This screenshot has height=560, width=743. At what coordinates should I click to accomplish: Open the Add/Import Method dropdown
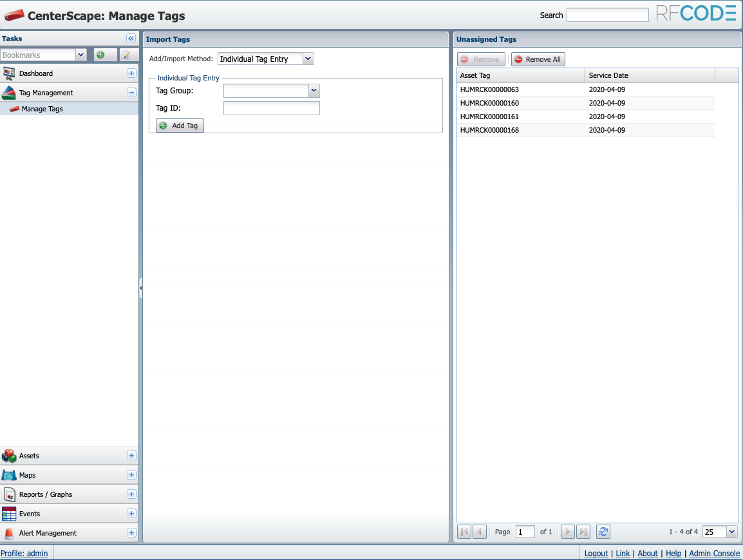point(308,59)
